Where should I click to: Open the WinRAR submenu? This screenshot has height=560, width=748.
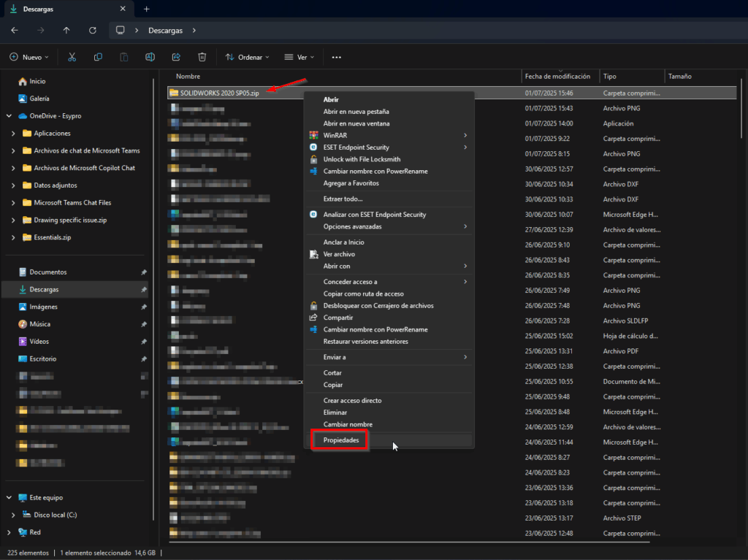tap(389, 136)
